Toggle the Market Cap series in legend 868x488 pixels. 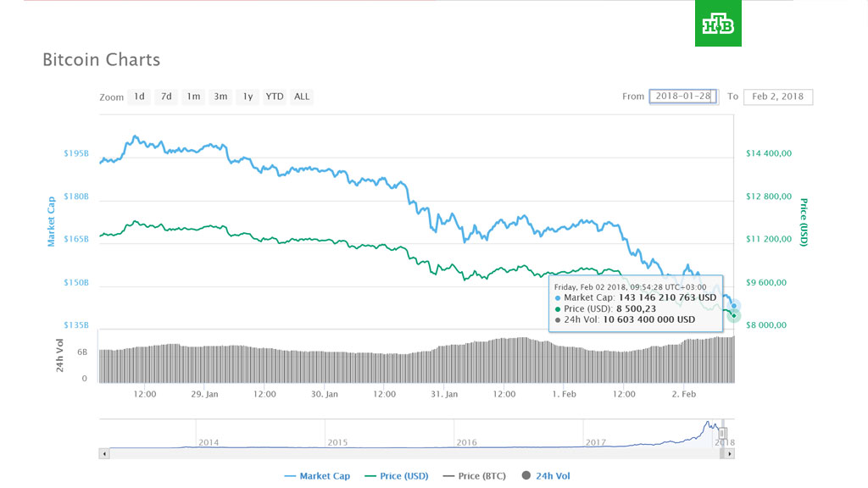318,476
